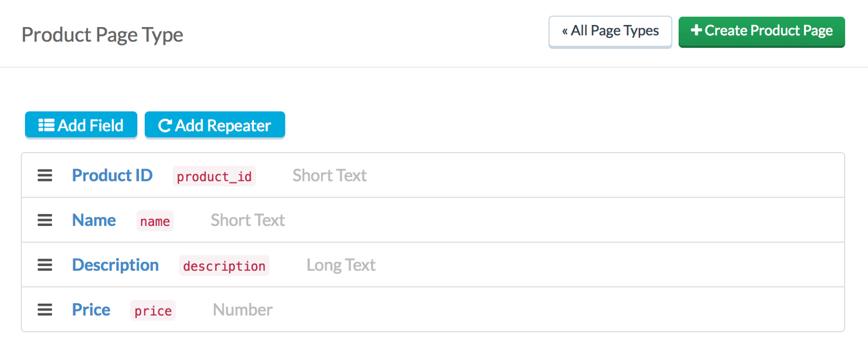Click drag handle icon for Price row
Screen dimensions: 868x353
(45, 310)
